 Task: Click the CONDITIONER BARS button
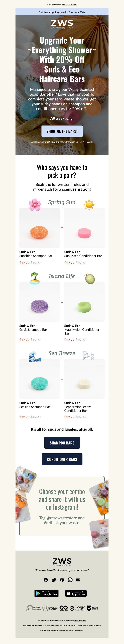click(62, 459)
